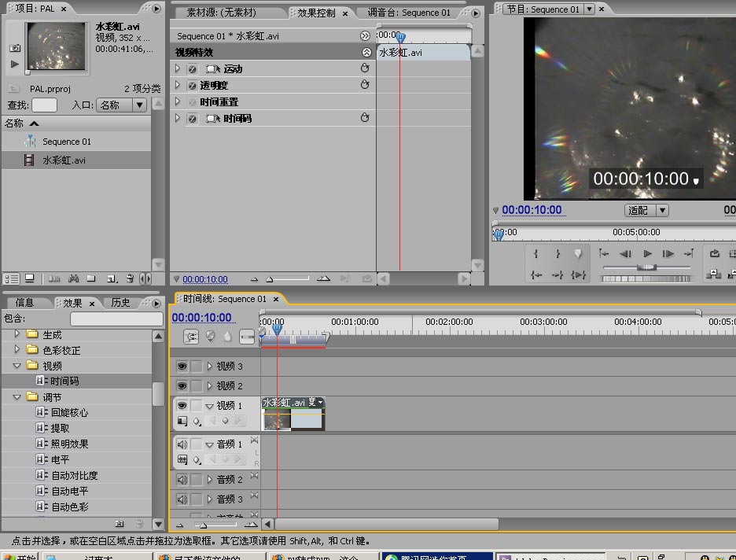Open the 调音台 Sequence 01 tab

pyautogui.click(x=408, y=13)
